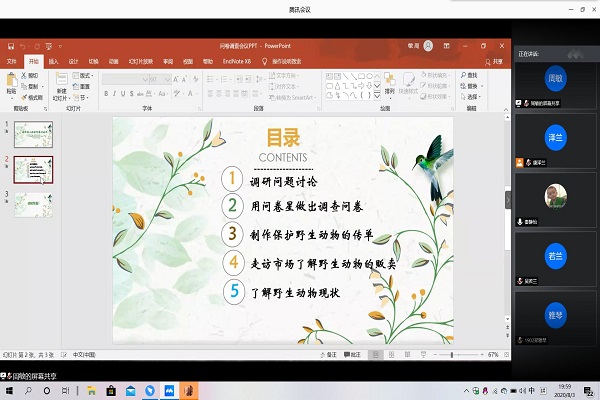Click the Paste icon in the ribbon

point(11,84)
